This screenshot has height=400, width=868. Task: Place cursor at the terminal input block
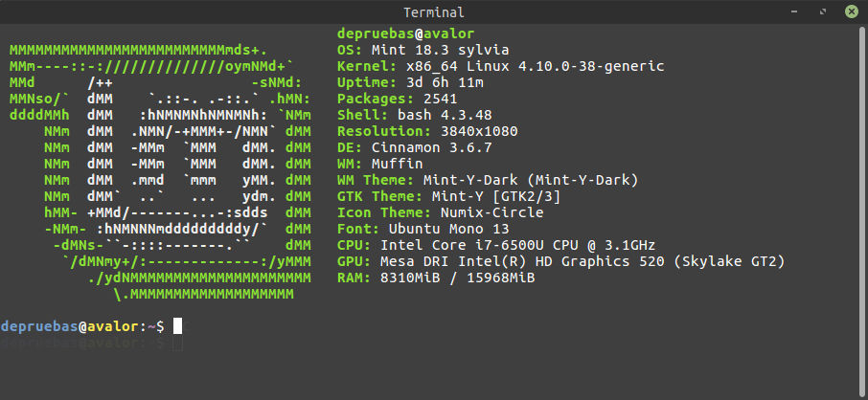coord(177,326)
